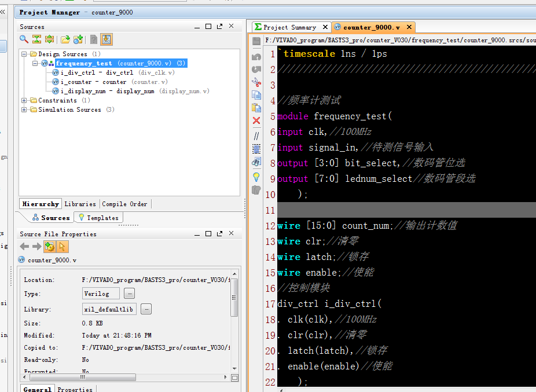Viewport: 536px width, 392px height.
Task: Click the Save file icon in editor toolbar
Action: tap(256, 41)
